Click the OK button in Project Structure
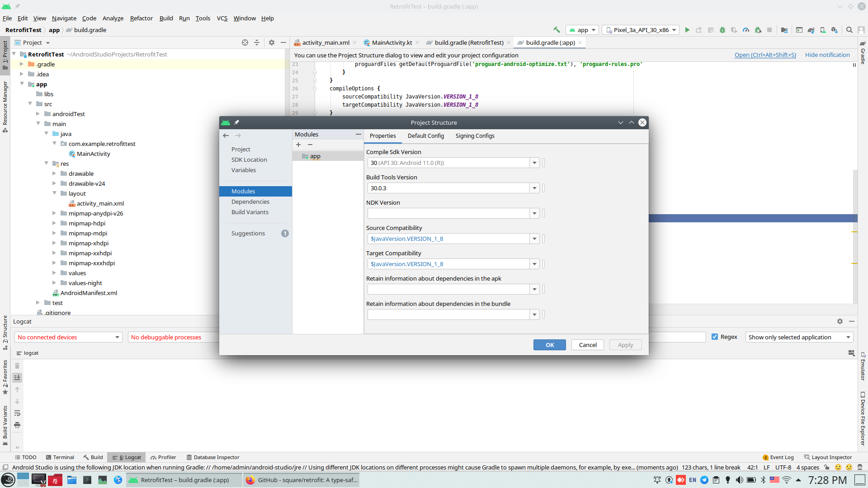 click(x=549, y=345)
